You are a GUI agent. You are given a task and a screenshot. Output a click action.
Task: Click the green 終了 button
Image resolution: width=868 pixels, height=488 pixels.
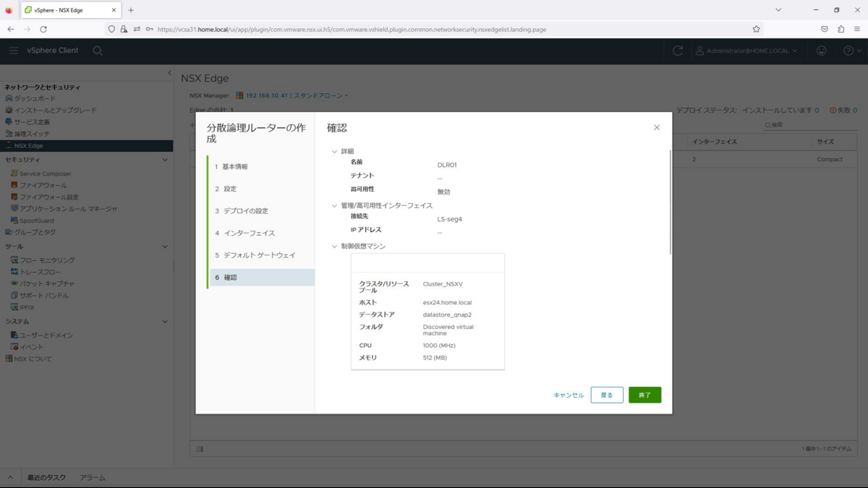tap(644, 395)
